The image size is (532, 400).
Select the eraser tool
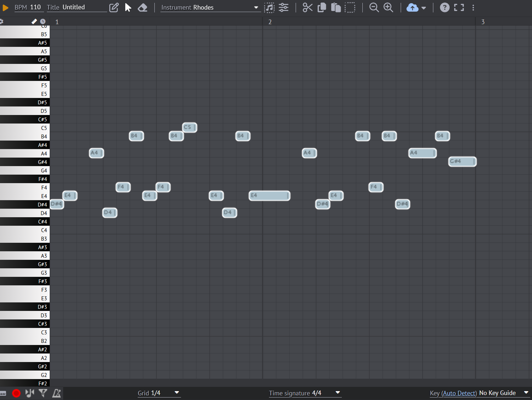tap(142, 7)
